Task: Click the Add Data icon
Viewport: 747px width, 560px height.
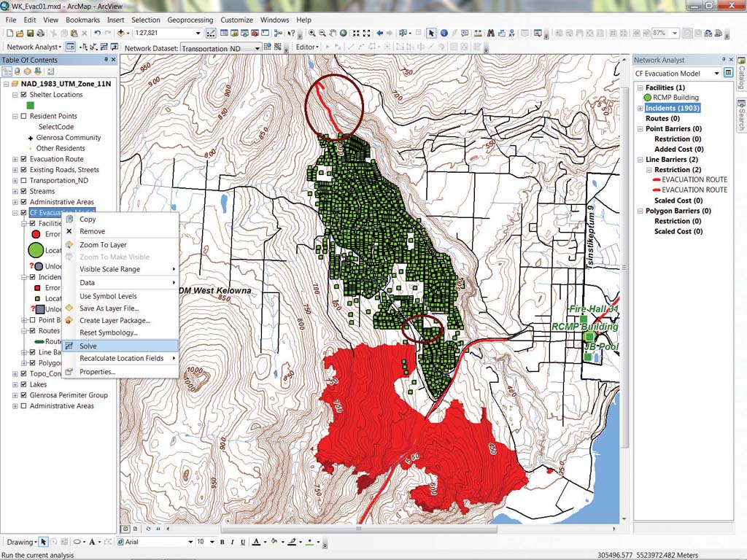Action: point(121,33)
